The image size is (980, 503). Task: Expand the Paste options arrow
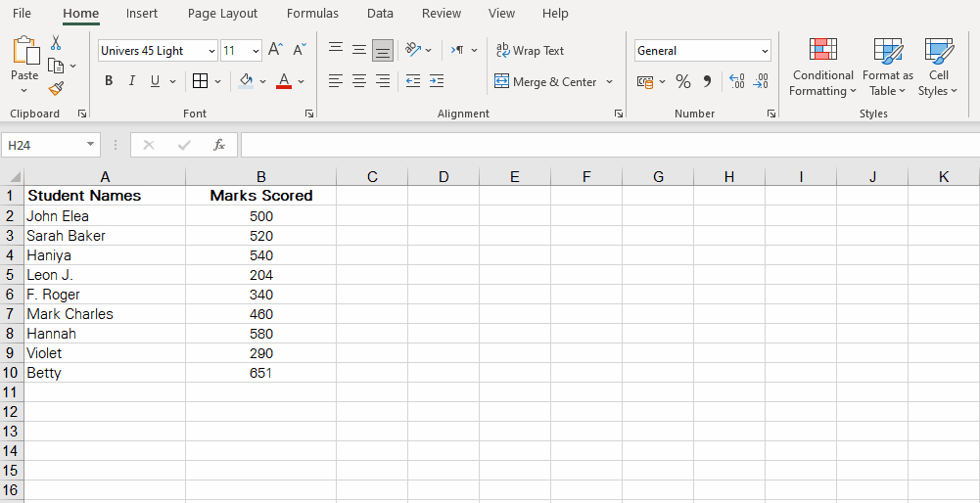[24, 91]
